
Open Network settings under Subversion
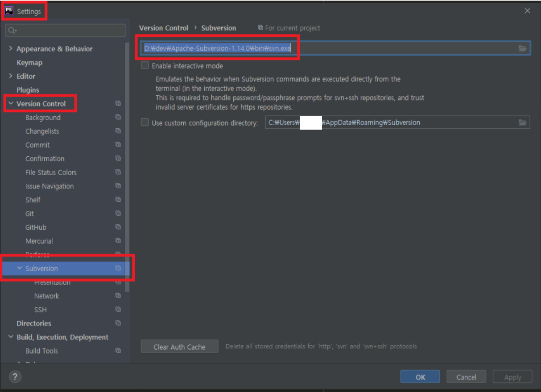[x=46, y=296]
